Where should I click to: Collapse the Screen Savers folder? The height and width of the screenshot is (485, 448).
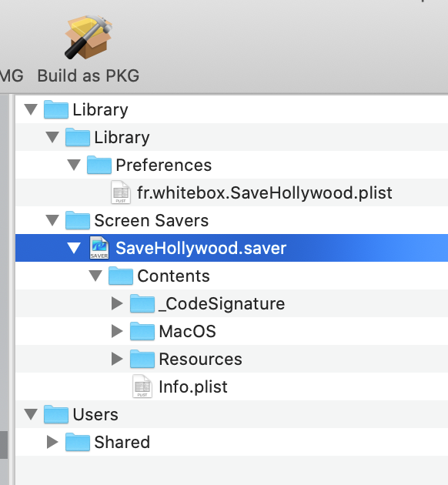[52, 220]
